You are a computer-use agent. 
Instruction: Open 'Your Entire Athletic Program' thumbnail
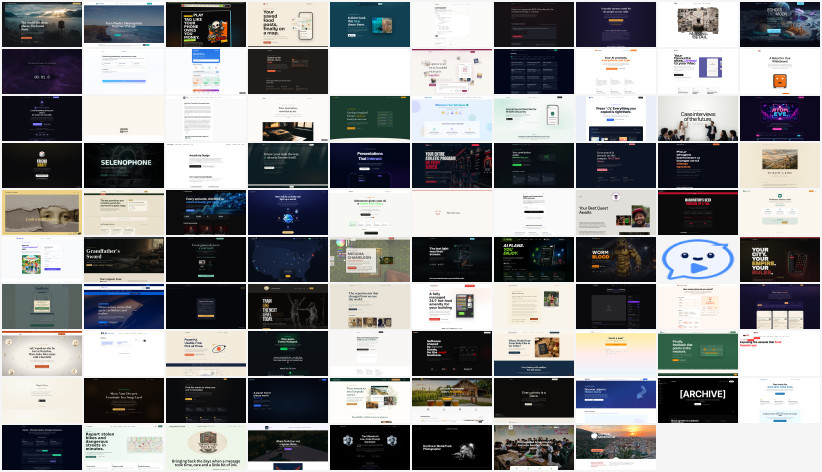click(452, 166)
